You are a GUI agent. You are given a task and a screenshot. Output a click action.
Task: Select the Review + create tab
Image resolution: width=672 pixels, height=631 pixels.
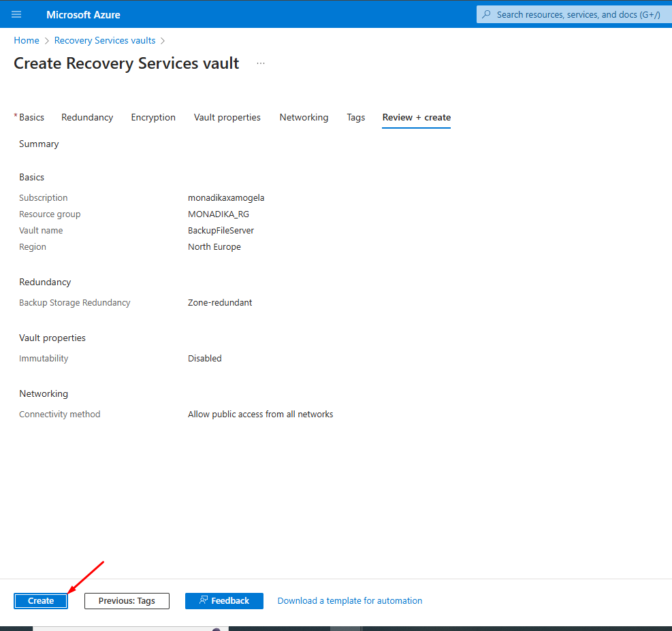tap(417, 117)
